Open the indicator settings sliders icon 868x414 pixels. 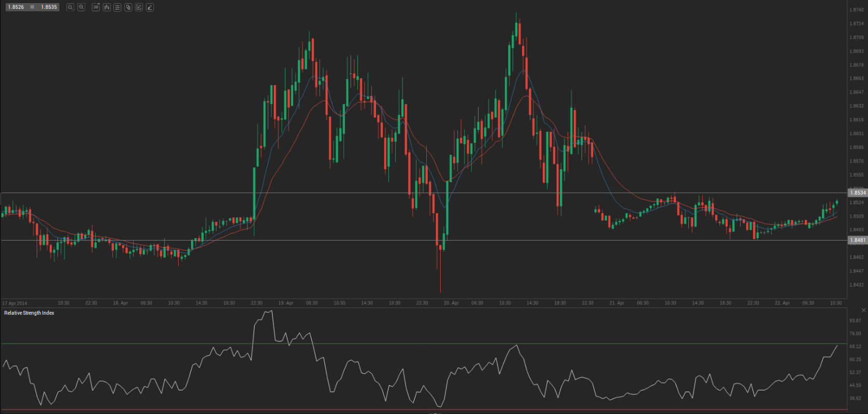point(118,7)
